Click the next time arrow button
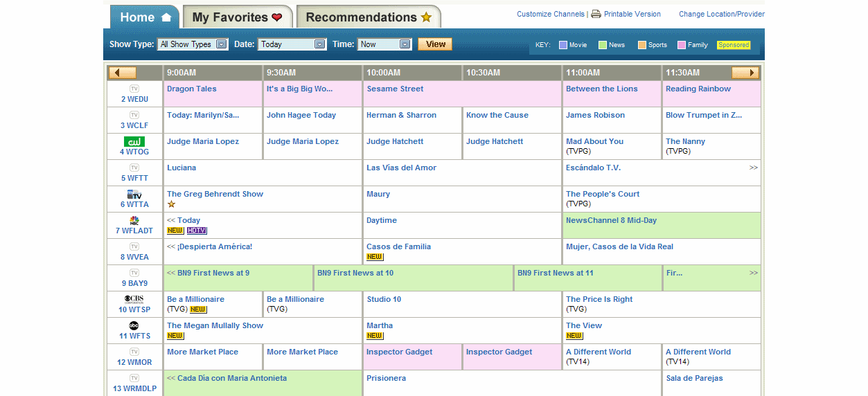The height and width of the screenshot is (396, 868). click(x=745, y=73)
